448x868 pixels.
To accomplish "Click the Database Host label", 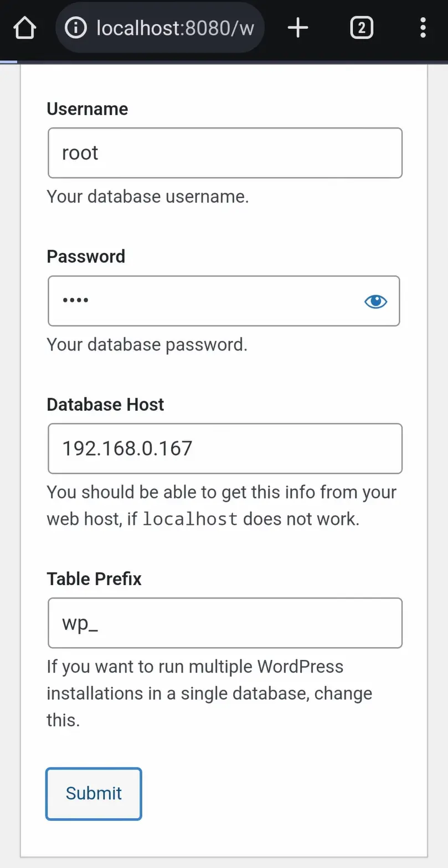I will click(105, 404).
